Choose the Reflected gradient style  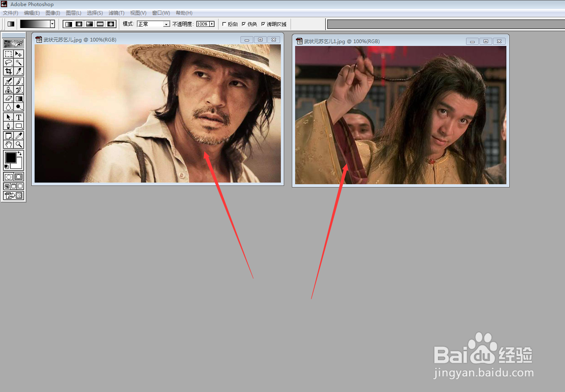100,24
